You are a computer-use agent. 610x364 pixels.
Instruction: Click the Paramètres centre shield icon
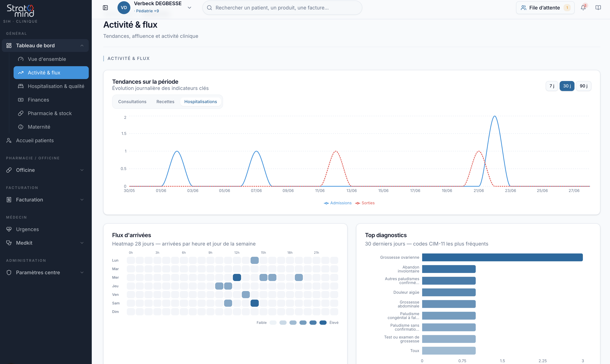coord(9,272)
